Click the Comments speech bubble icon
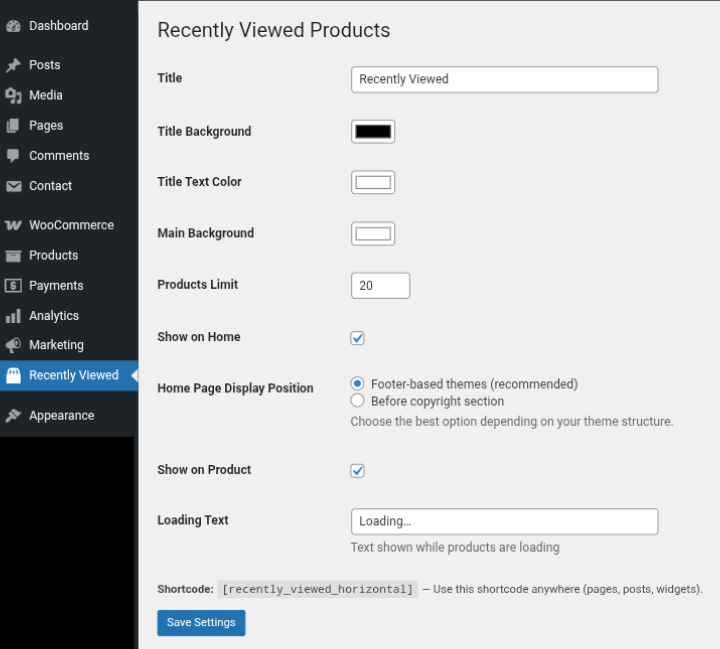720x649 pixels. click(x=13, y=156)
